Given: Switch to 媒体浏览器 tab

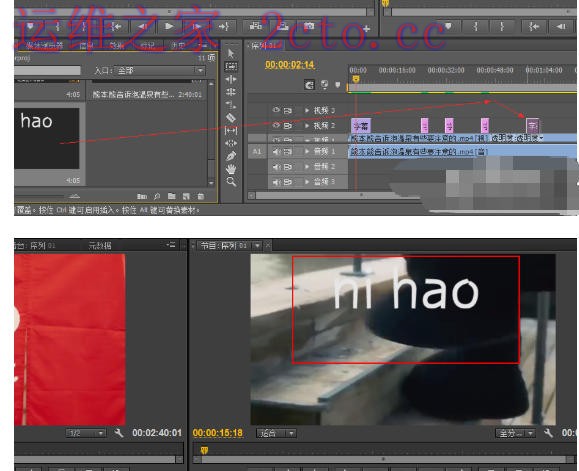Looking at the screenshot, I should click(x=45, y=46).
